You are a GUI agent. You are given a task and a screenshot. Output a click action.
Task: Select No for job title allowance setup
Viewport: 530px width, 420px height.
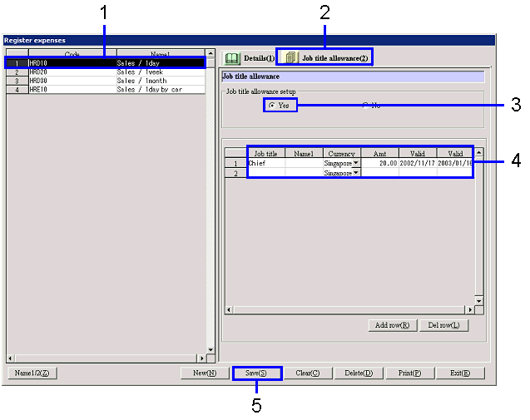coord(365,106)
